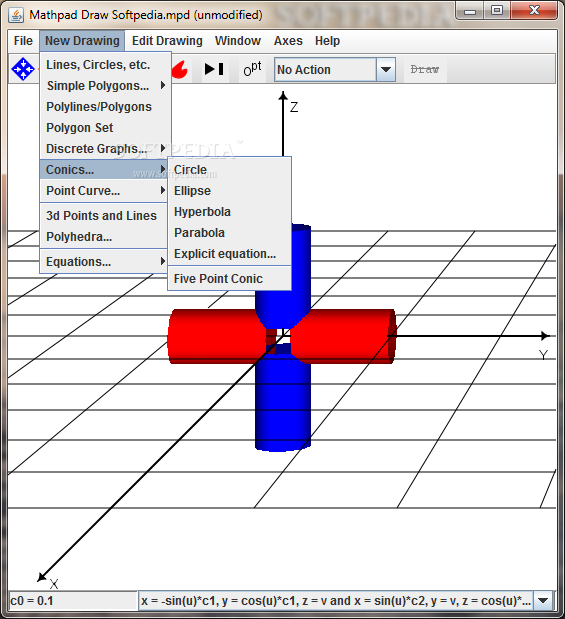Open Polyhedra... menu item
This screenshot has height=619, width=565.
coord(104,236)
